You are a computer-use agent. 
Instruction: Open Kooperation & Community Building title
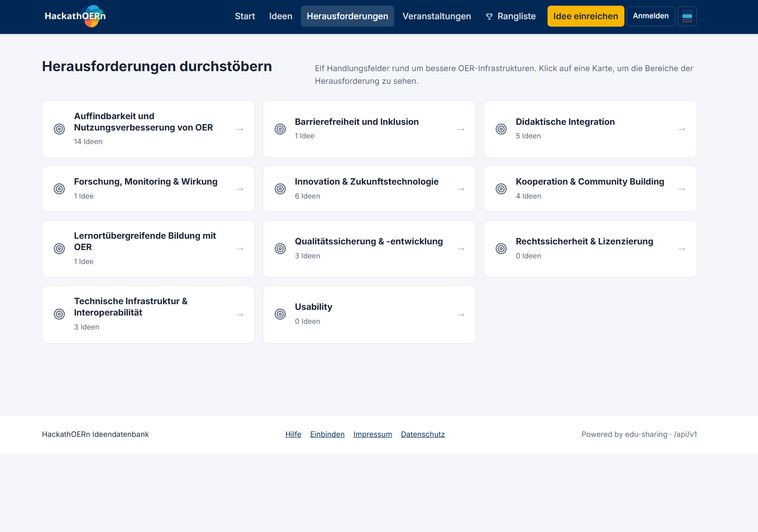pyautogui.click(x=590, y=182)
